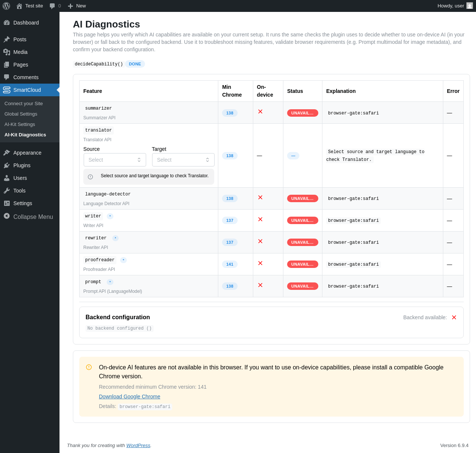Image resolution: width=476 pixels, height=453 pixels.
Task: Click the info dot next to proofreader
Action: (123, 260)
